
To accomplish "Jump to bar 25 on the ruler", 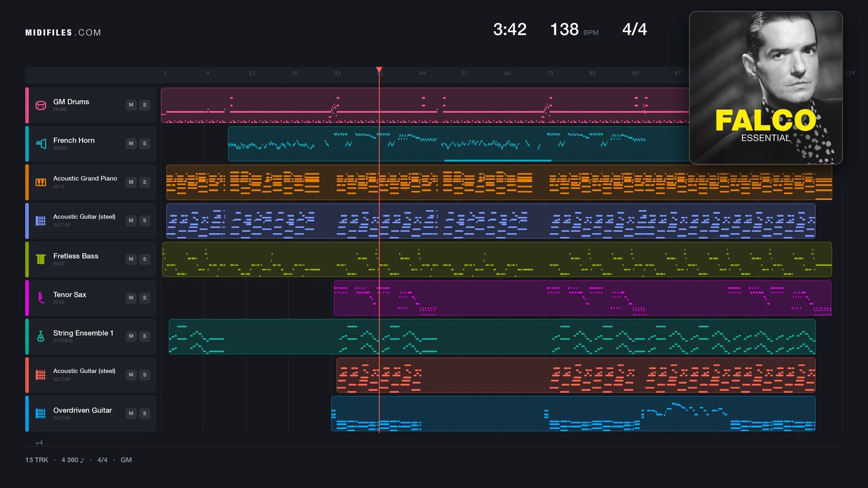I will point(295,73).
